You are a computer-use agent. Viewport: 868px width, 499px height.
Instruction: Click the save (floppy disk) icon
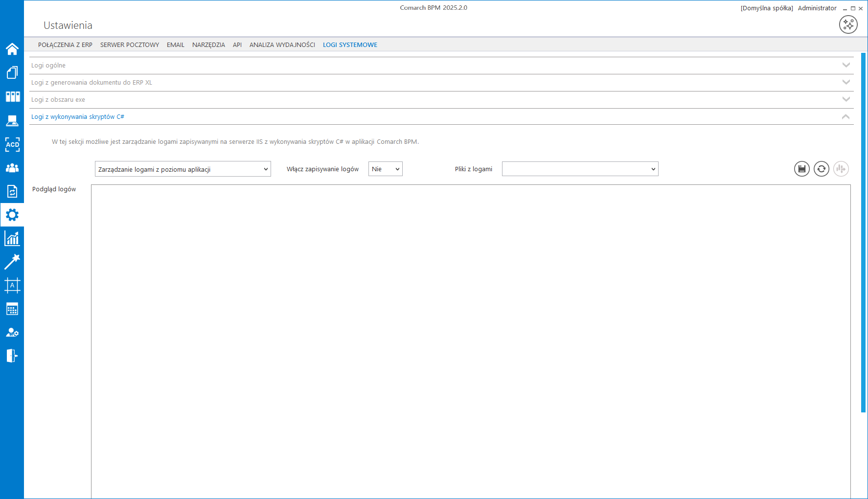point(802,169)
